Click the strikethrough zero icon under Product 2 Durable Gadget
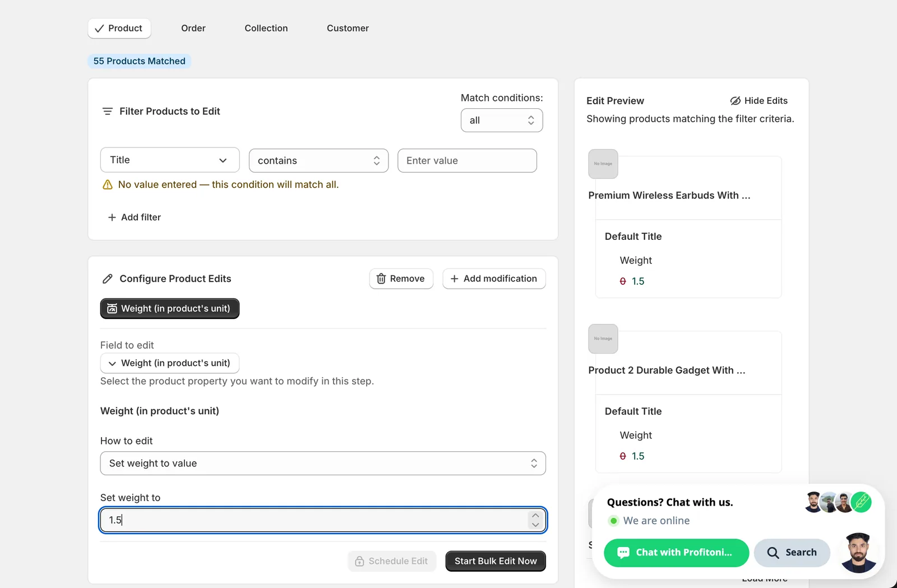 coord(623,456)
